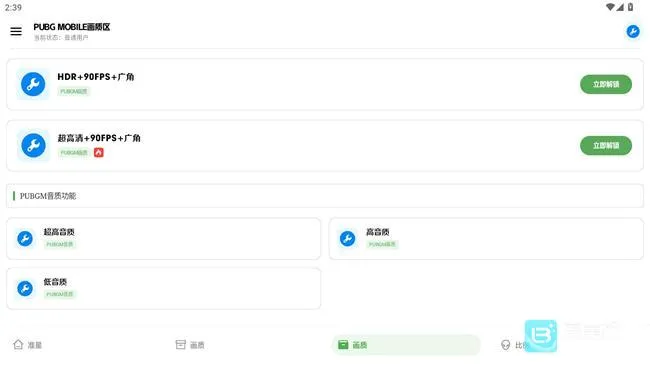The image size is (650, 365).
Task: Tap the wrench icon beside 低音质
Action: (x=25, y=288)
